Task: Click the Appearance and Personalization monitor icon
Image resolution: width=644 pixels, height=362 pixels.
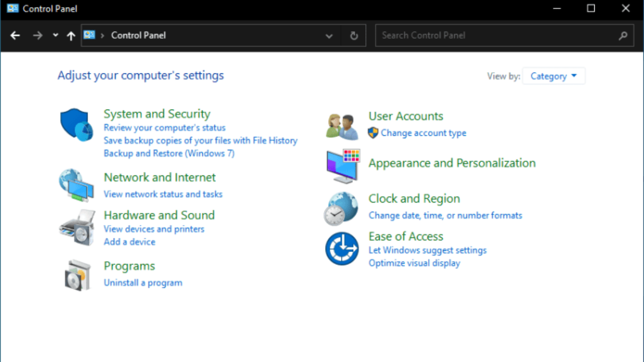Action: click(343, 165)
